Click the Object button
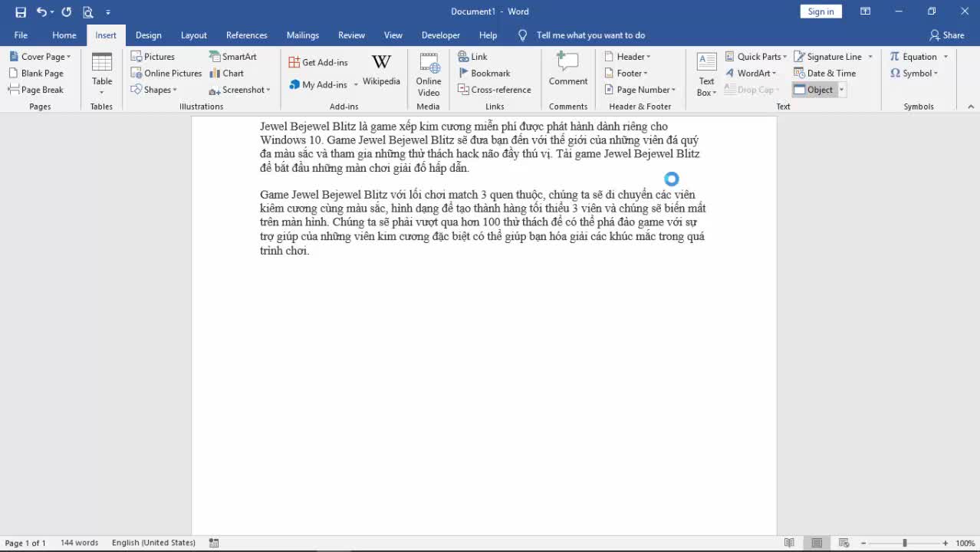This screenshot has width=980, height=552. pyautogui.click(x=814, y=90)
